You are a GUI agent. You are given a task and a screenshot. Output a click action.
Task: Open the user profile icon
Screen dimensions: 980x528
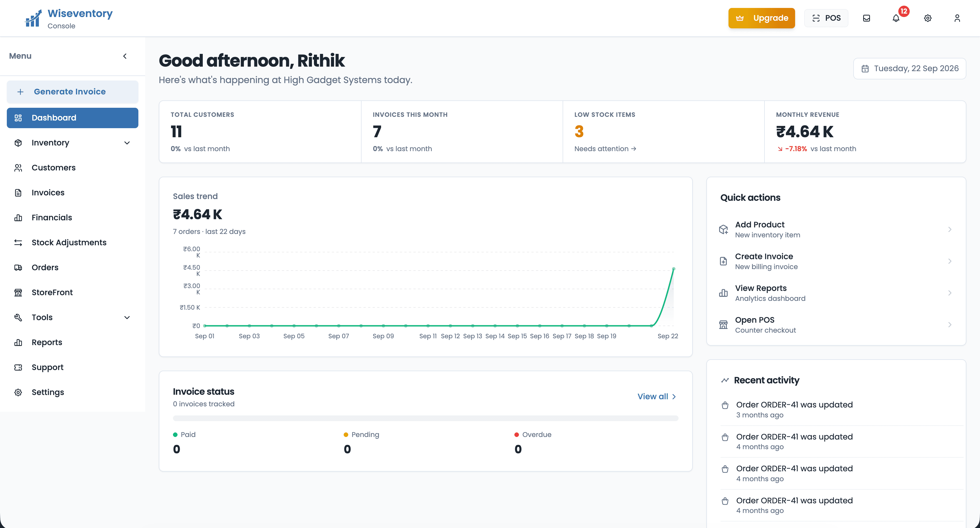957,18
